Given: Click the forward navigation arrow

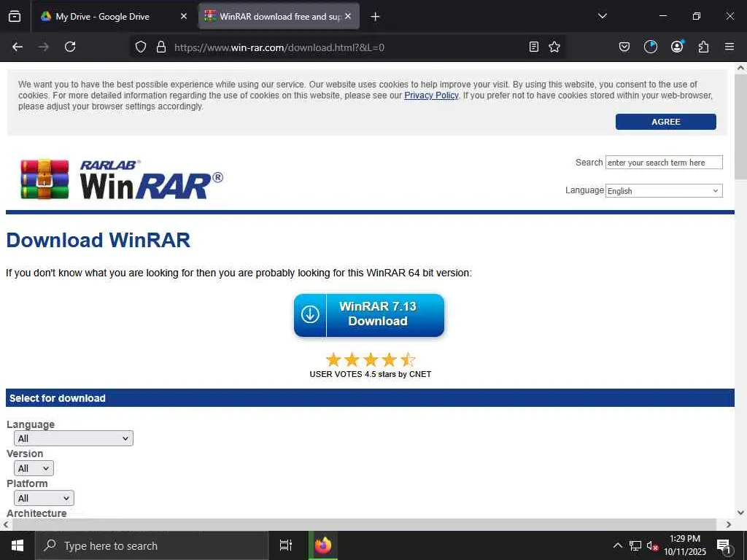Looking at the screenshot, I should 44,47.
